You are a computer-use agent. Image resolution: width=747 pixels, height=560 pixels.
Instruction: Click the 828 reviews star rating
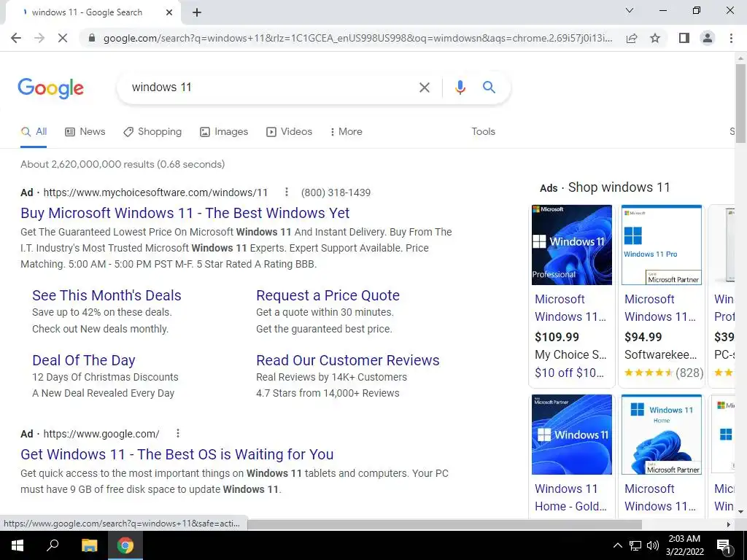point(664,373)
